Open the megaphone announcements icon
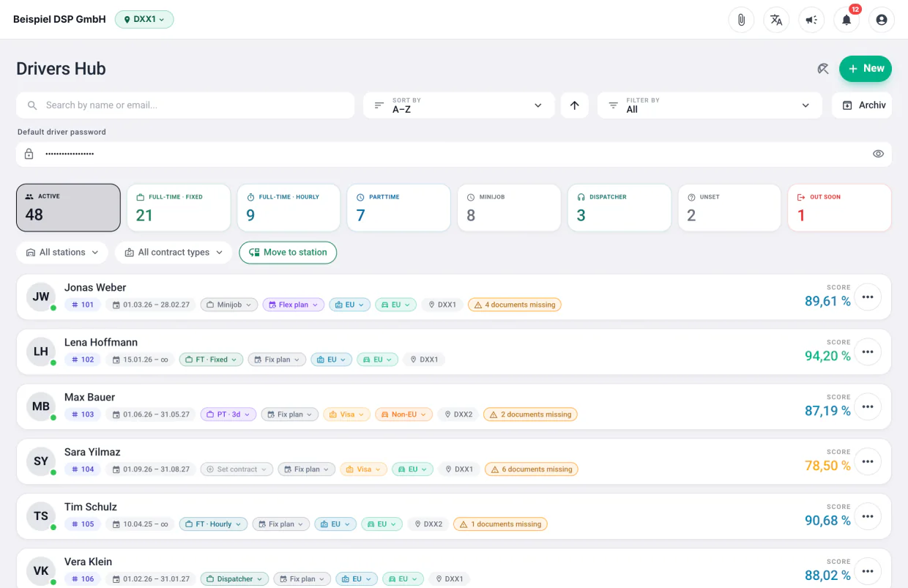This screenshot has width=908, height=588. coord(811,20)
